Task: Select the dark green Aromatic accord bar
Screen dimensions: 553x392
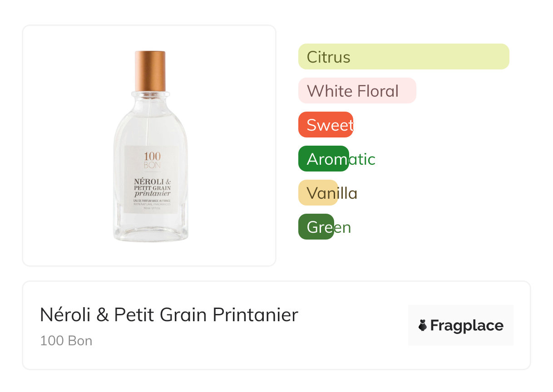Action: click(x=323, y=159)
